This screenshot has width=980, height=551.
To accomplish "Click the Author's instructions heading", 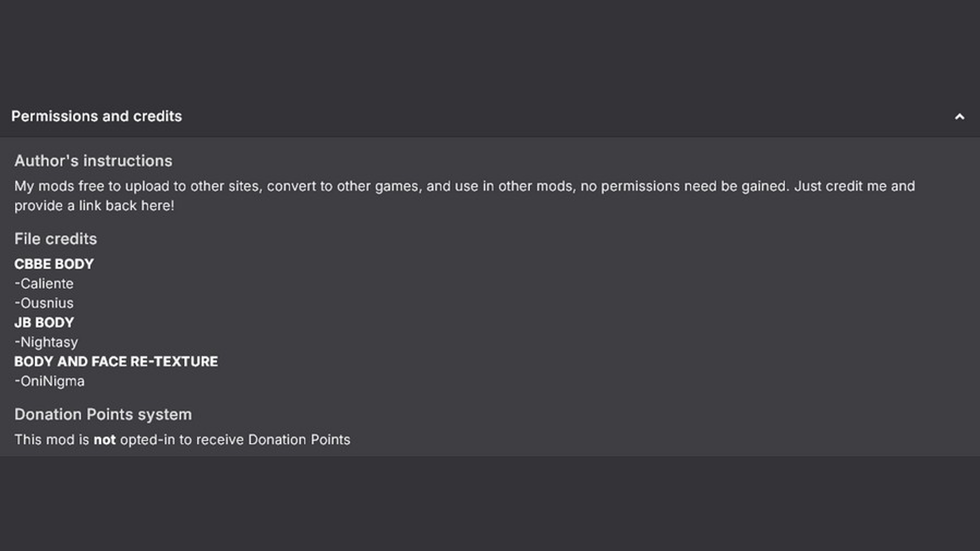I will (x=93, y=161).
